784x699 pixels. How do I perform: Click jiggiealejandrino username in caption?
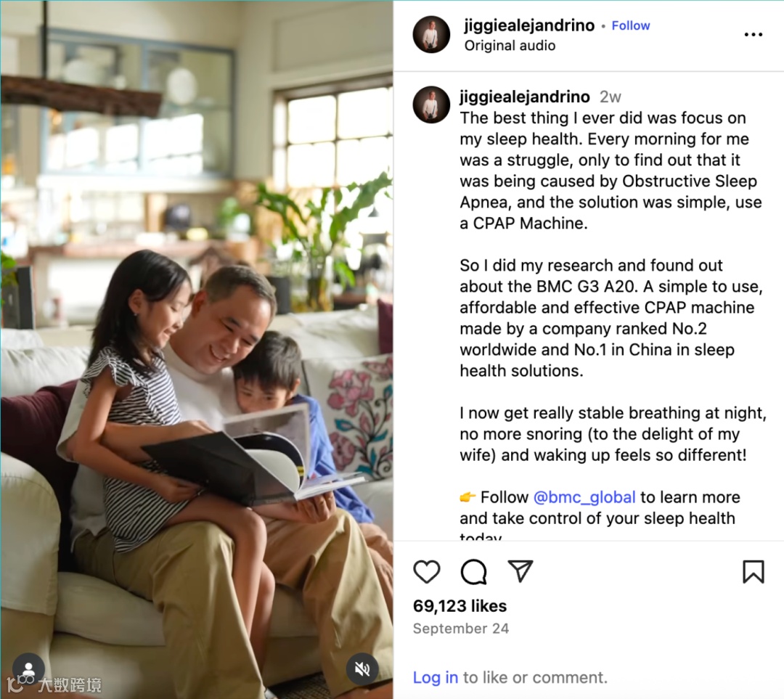click(525, 97)
